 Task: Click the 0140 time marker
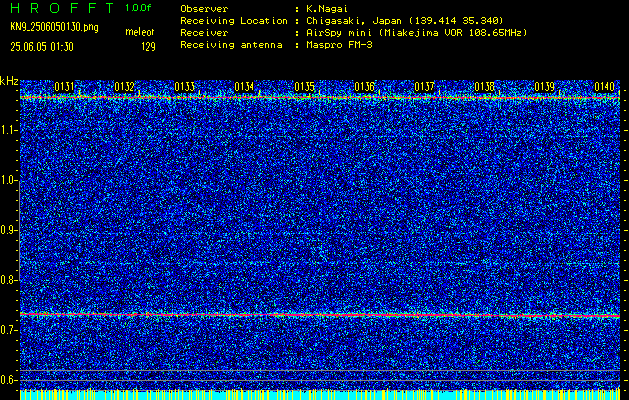coord(605,86)
